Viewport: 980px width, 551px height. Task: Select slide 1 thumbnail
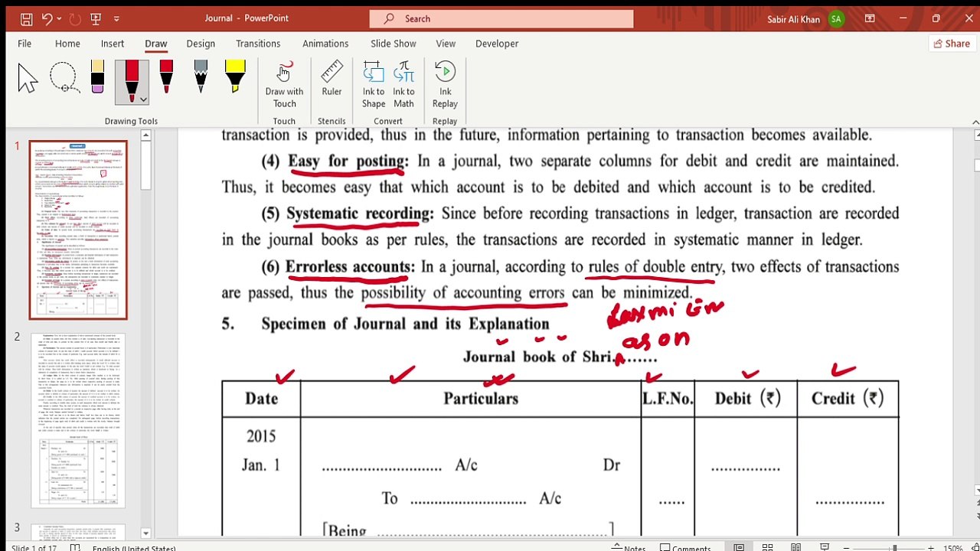pyautogui.click(x=78, y=230)
